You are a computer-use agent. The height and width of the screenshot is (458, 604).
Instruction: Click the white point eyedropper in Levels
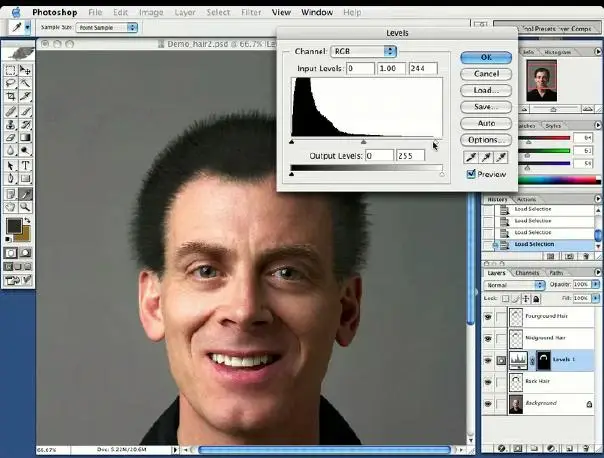(x=501, y=157)
